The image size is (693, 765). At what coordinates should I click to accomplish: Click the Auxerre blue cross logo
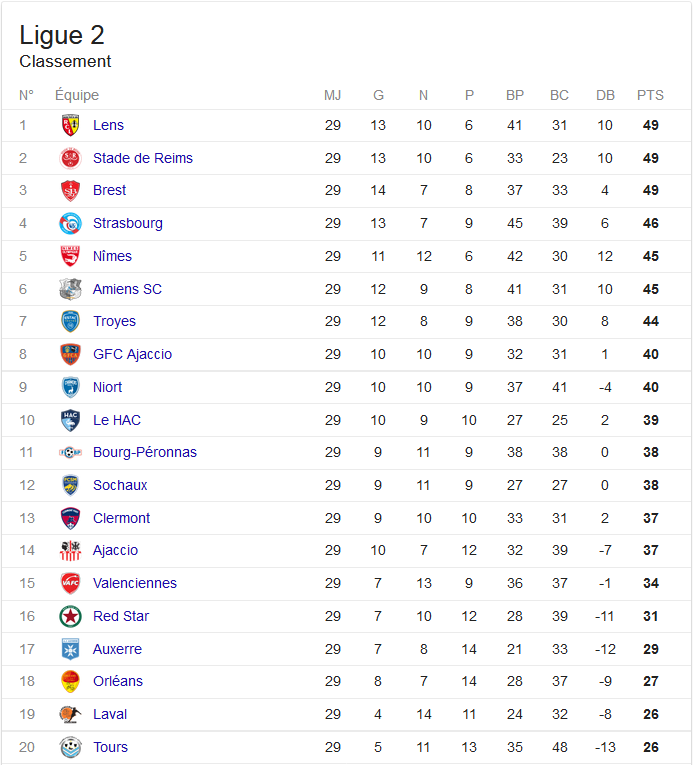[x=70, y=649]
